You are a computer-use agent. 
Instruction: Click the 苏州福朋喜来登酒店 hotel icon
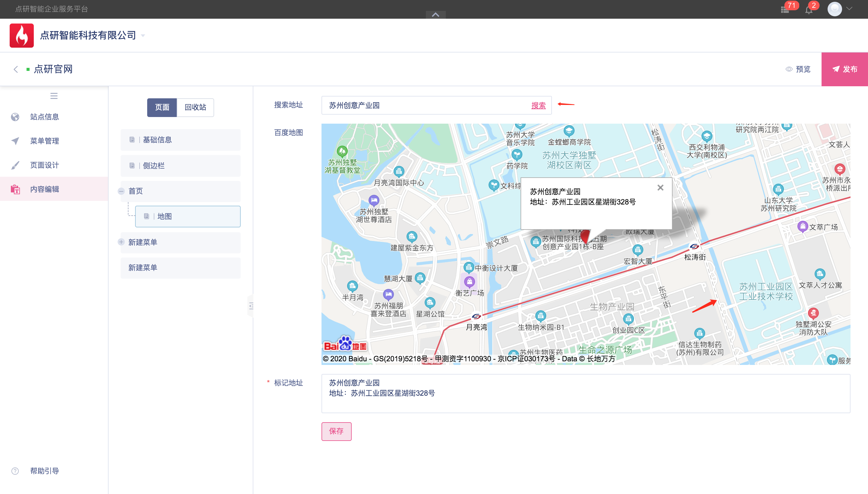pos(388,294)
